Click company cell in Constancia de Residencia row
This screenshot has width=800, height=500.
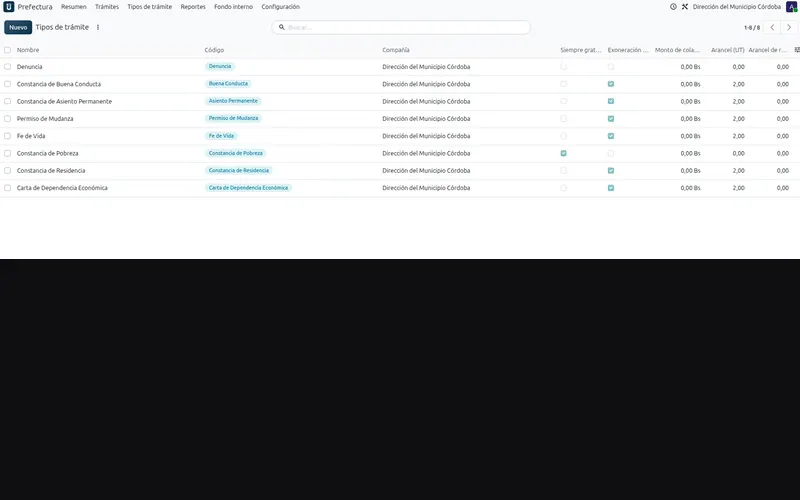tap(426, 171)
